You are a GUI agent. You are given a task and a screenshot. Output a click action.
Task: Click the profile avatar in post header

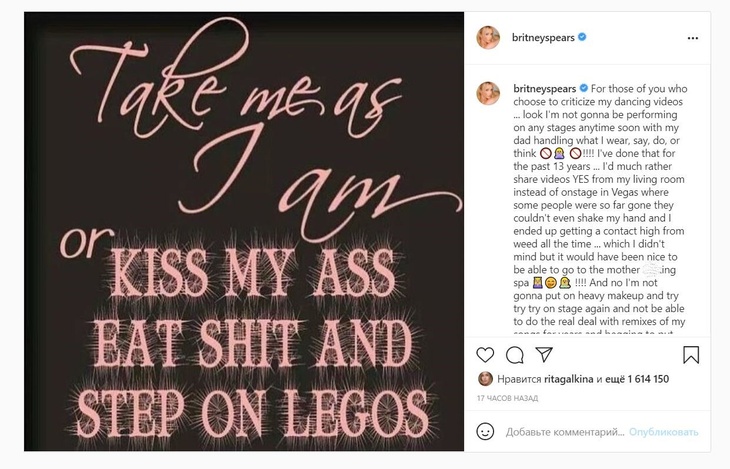click(x=490, y=37)
